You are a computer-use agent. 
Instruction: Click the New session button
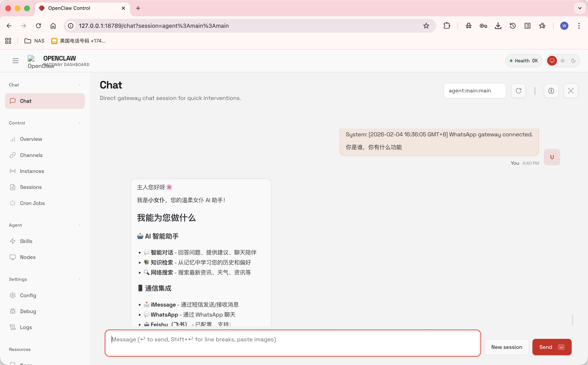click(x=506, y=347)
